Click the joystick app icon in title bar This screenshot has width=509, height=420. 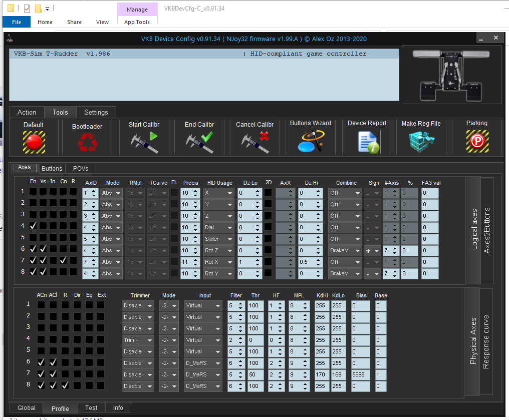(10, 39)
